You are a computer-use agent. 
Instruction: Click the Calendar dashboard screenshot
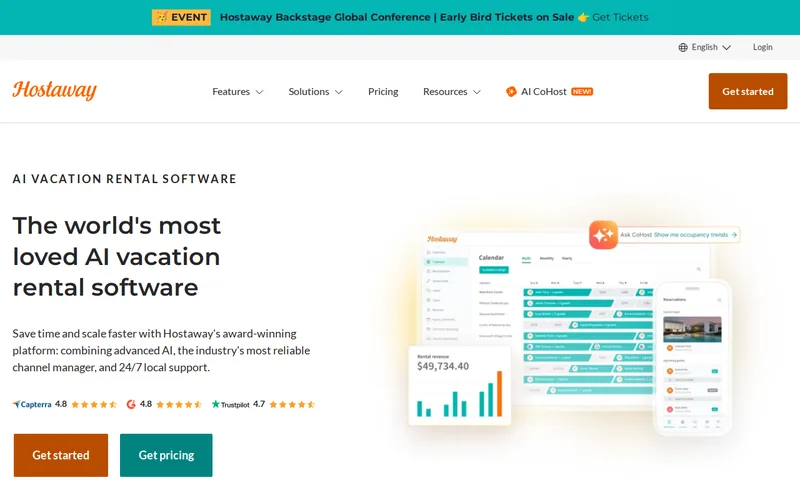click(x=564, y=319)
